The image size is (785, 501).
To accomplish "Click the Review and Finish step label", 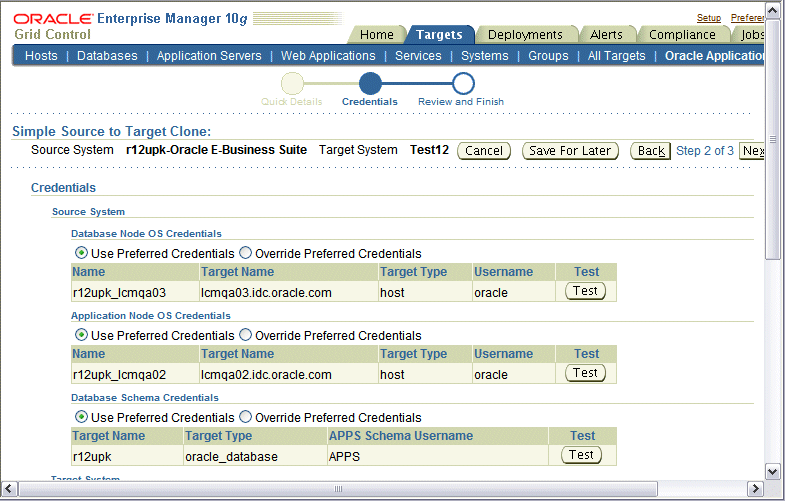I will (x=461, y=102).
